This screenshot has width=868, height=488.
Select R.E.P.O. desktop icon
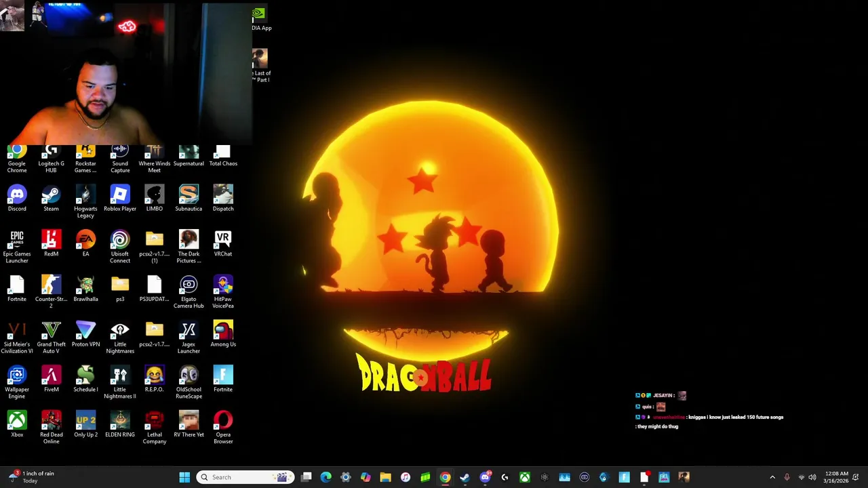(x=155, y=379)
